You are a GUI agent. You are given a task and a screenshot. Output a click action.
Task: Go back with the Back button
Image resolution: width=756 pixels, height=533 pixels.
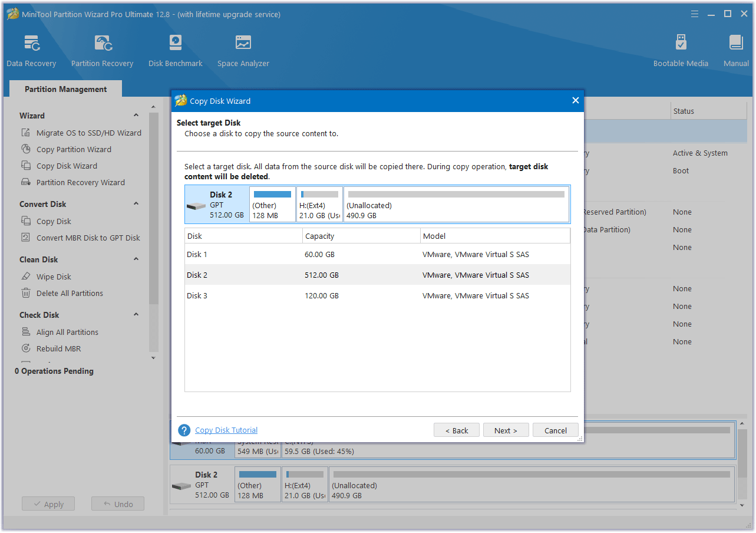pyautogui.click(x=457, y=430)
